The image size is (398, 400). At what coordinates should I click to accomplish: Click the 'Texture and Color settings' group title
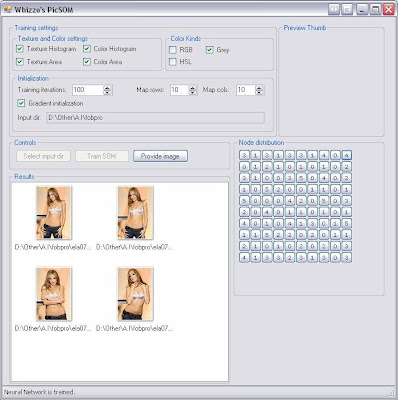(x=53, y=38)
